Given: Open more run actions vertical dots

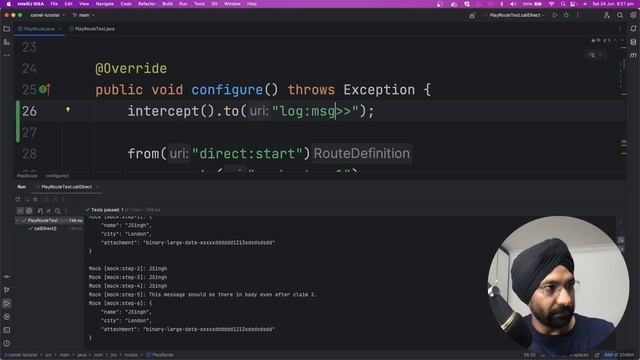Looking at the screenshot, I should coord(578,15).
